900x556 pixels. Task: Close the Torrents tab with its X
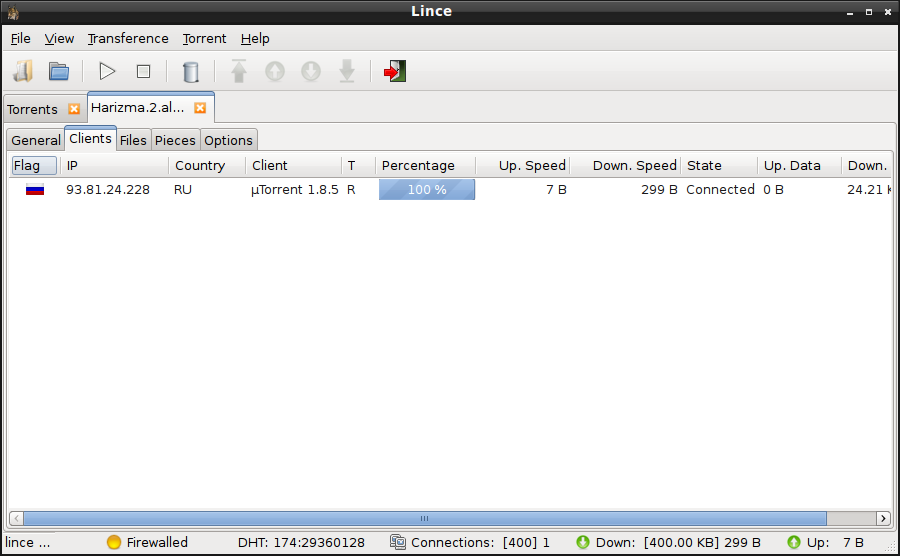pos(74,109)
